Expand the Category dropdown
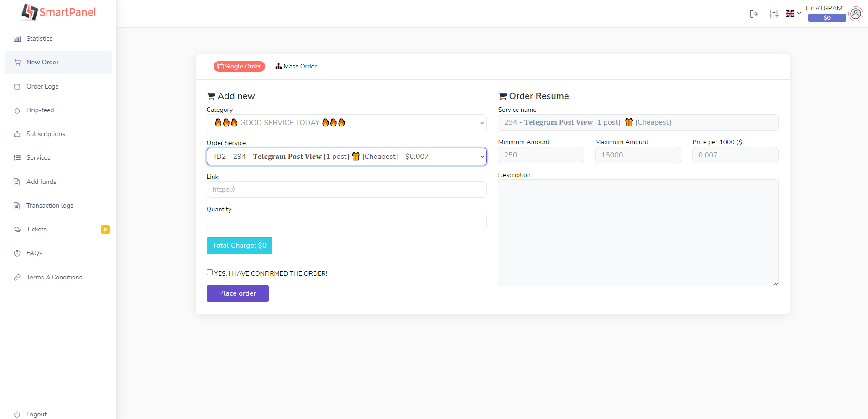The image size is (868, 419). [347, 123]
